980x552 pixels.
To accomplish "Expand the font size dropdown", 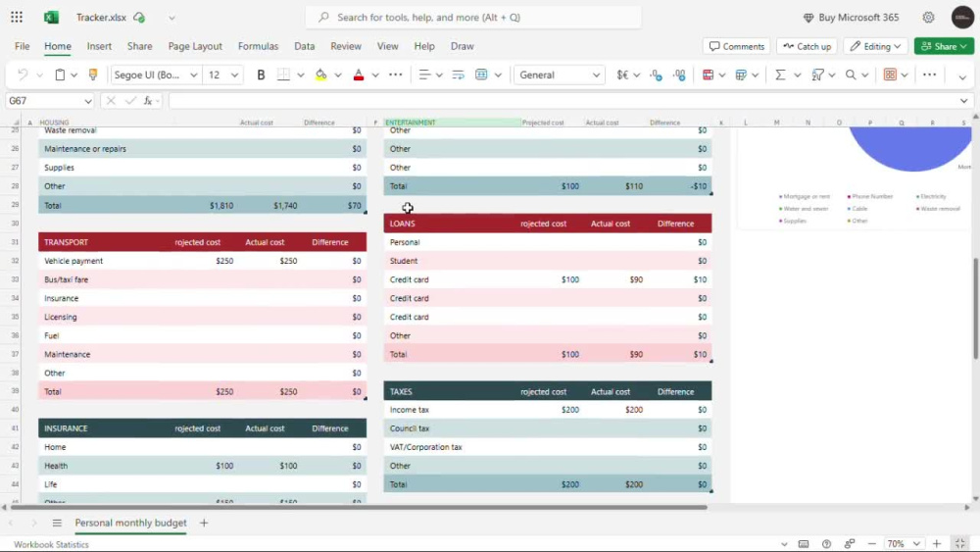I will click(x=234, y=75).
